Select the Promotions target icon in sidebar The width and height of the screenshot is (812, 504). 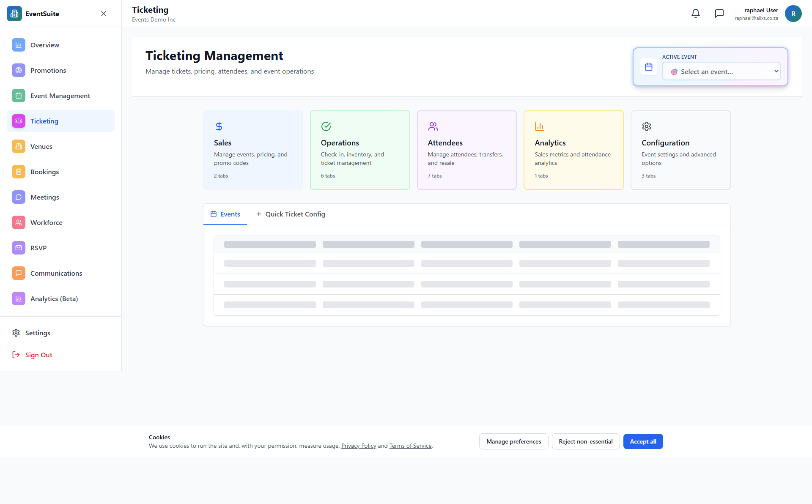pos(18,70)
